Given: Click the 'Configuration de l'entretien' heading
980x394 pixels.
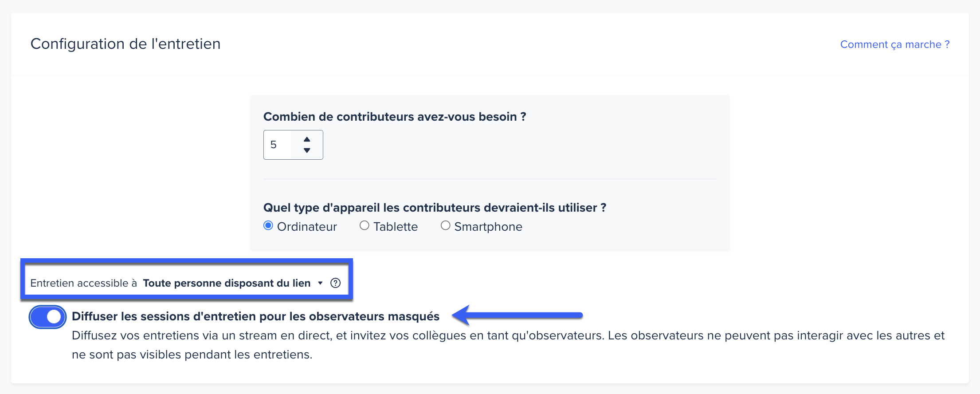Looking at the screenshot, I should coord(125,44).
